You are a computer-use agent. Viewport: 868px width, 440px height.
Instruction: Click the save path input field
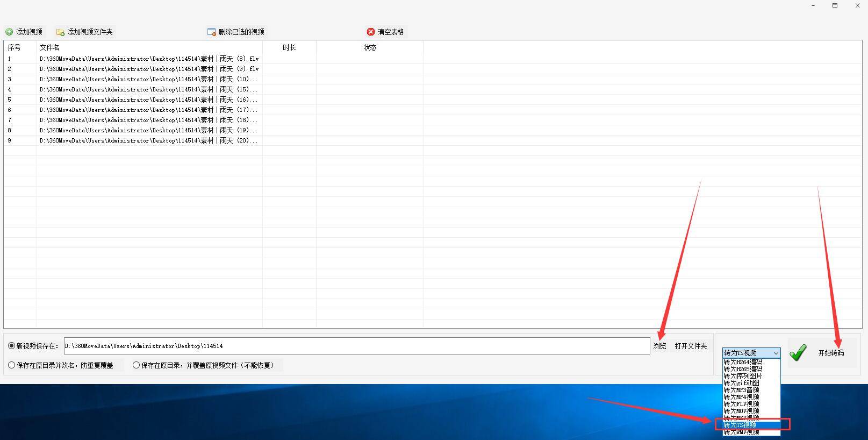click(357, 346)
